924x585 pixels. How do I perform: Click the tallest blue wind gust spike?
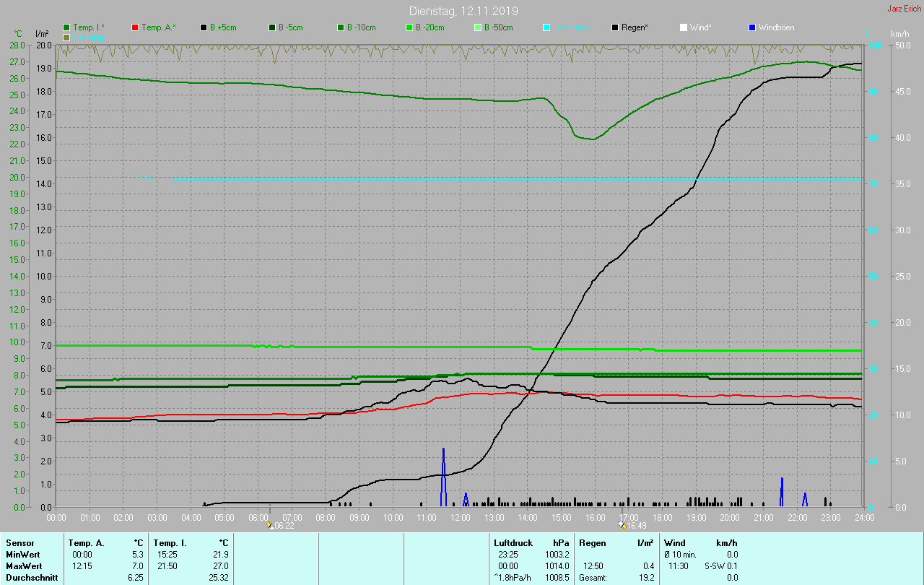[x=443, y=477]
